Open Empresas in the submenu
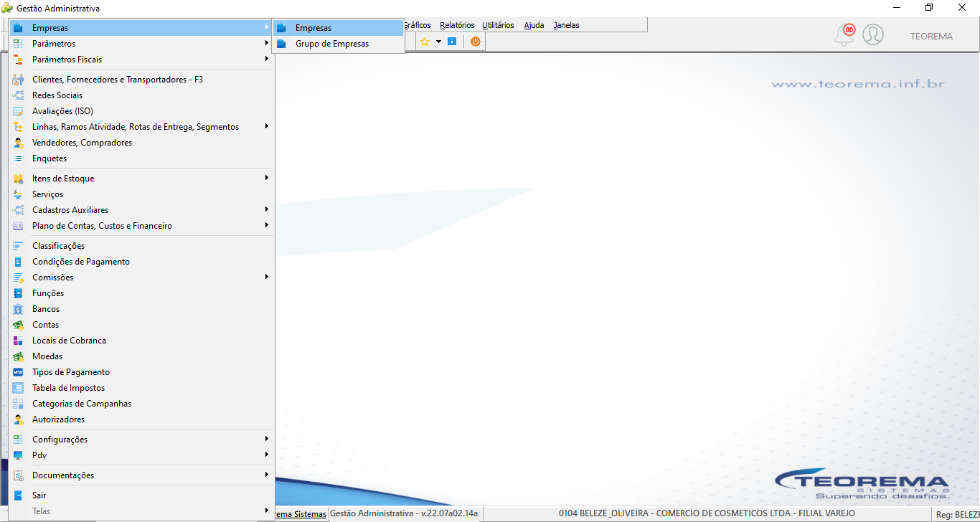This screenshot has height=522, width=980. coord(338,28)
